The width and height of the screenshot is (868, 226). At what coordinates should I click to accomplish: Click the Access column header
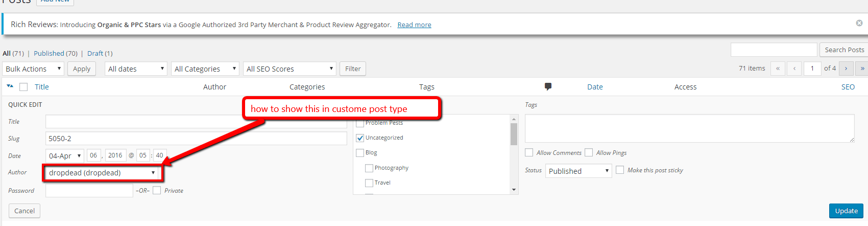tap(686, 87)
